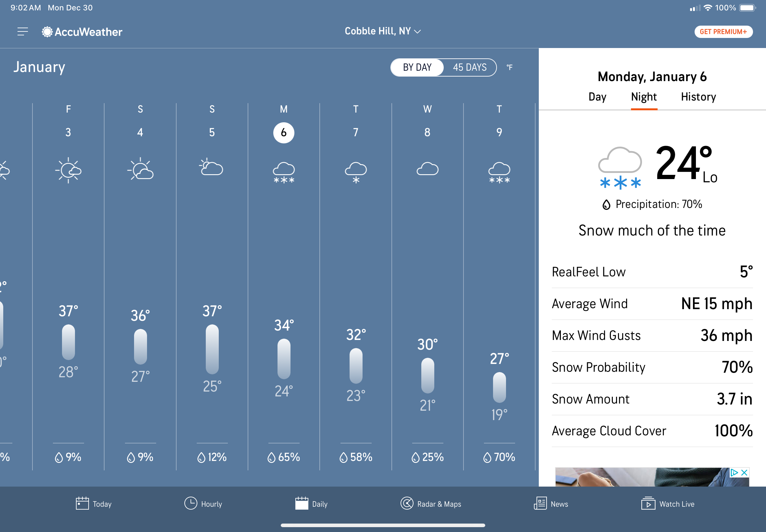Click the AdChoices triangle icon
The image size is (766, 532).
pyautogui.click(x=734, y=473)
